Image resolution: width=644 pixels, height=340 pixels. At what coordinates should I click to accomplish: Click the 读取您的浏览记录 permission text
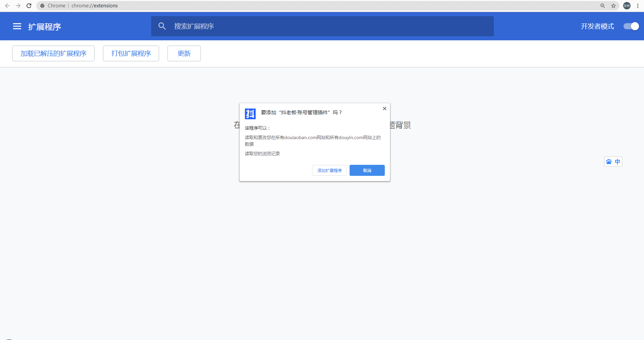coord(262,154)
